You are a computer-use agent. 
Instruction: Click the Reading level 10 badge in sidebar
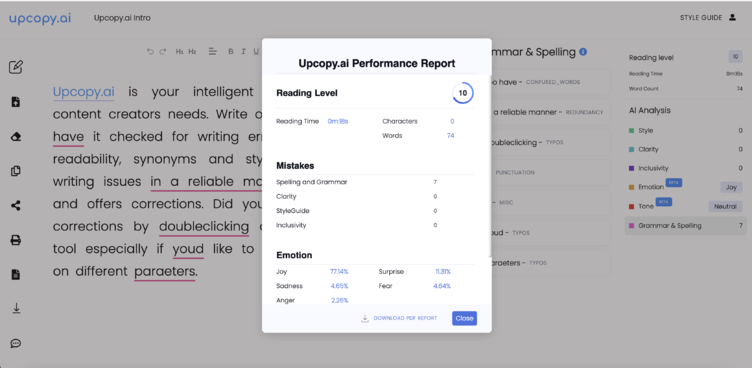(x=735, y=57)
